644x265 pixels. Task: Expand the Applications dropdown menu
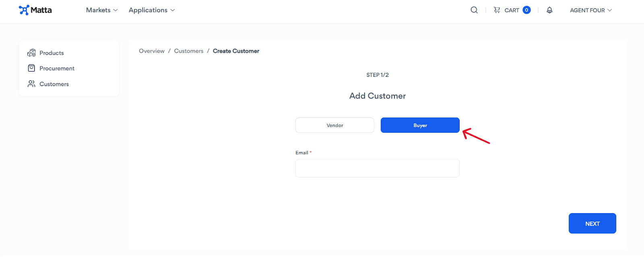[x=152, y=10]
